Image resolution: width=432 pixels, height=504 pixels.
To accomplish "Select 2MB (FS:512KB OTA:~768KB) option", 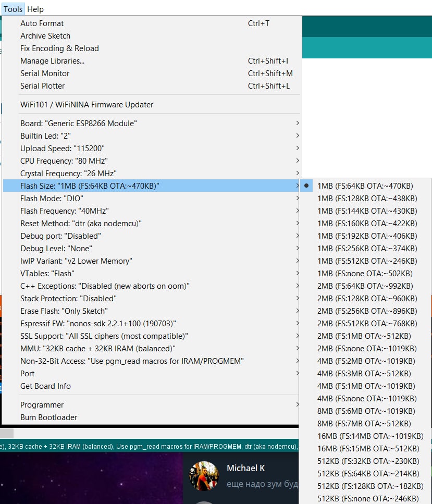I will click(x=365, y=324).
